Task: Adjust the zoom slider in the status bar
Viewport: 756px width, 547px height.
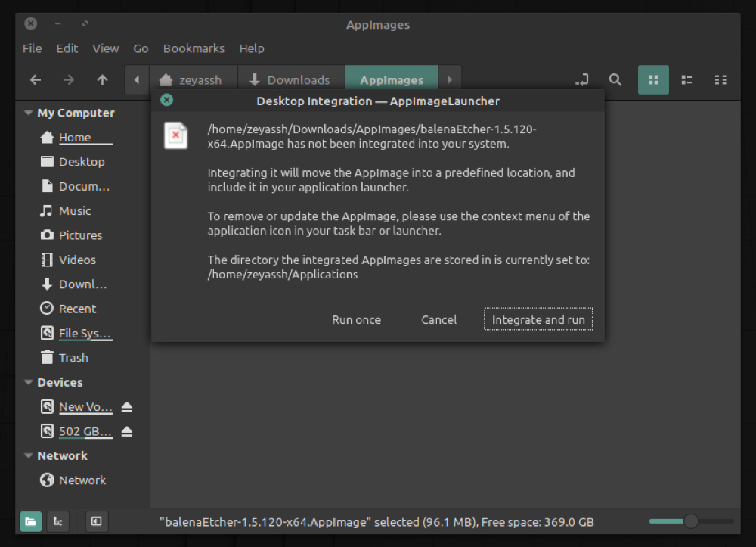Action: pyautogui.click(x=690, y=521)
